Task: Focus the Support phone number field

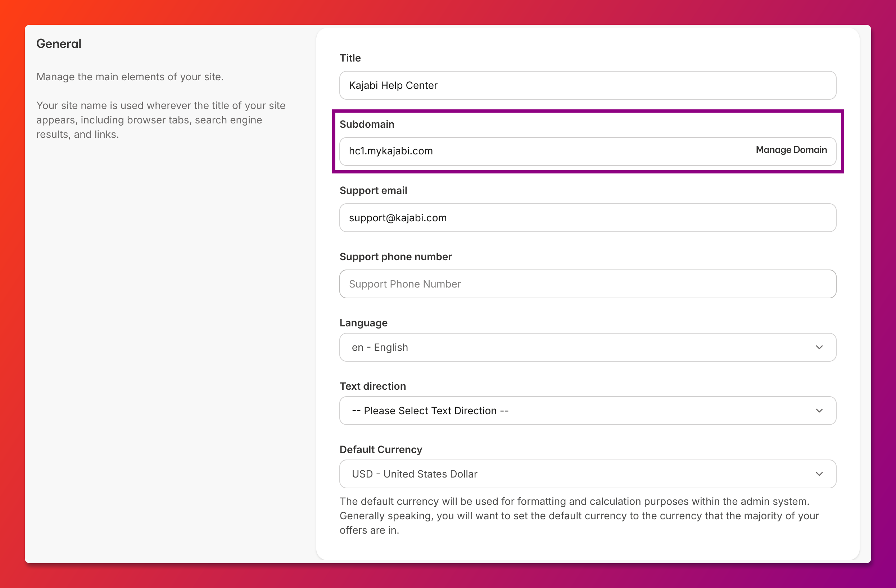Action: point(588,284)
